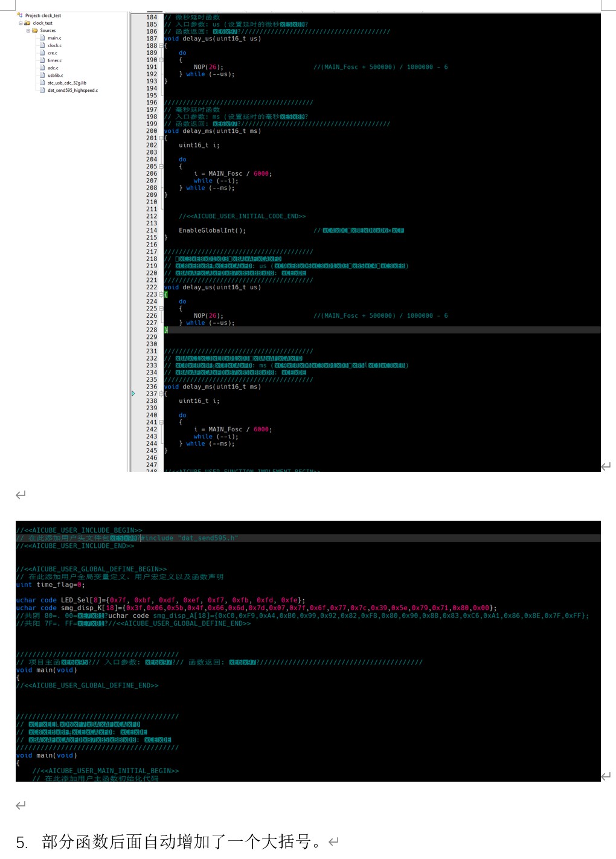Click the arrow marker beside line 237
The width and height of the screenshot is (616, 859).
(133, 394)
